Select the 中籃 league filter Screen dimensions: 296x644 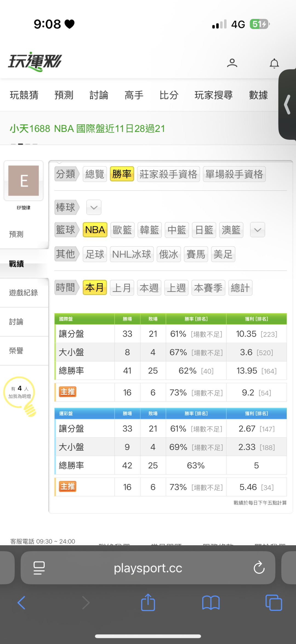tap(177, 230)
